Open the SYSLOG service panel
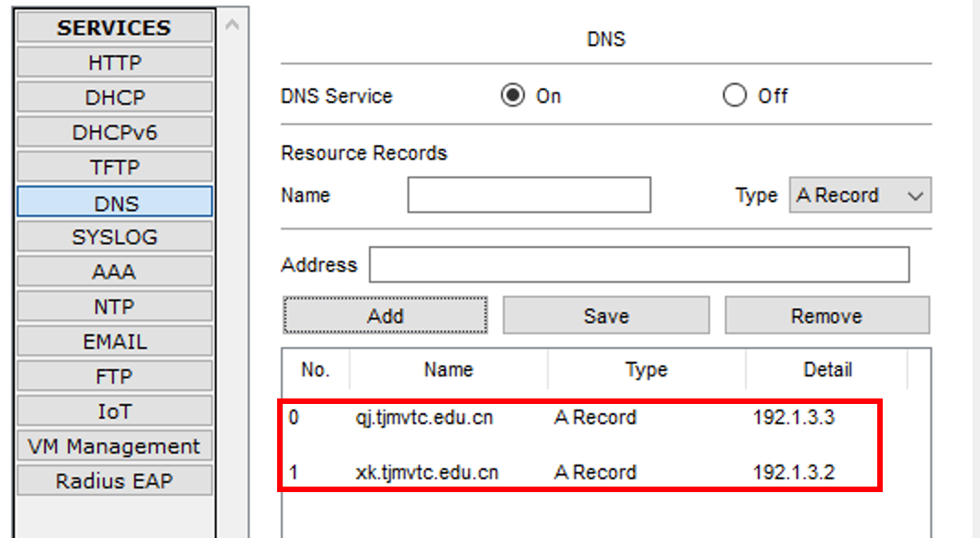 point(115,237)
